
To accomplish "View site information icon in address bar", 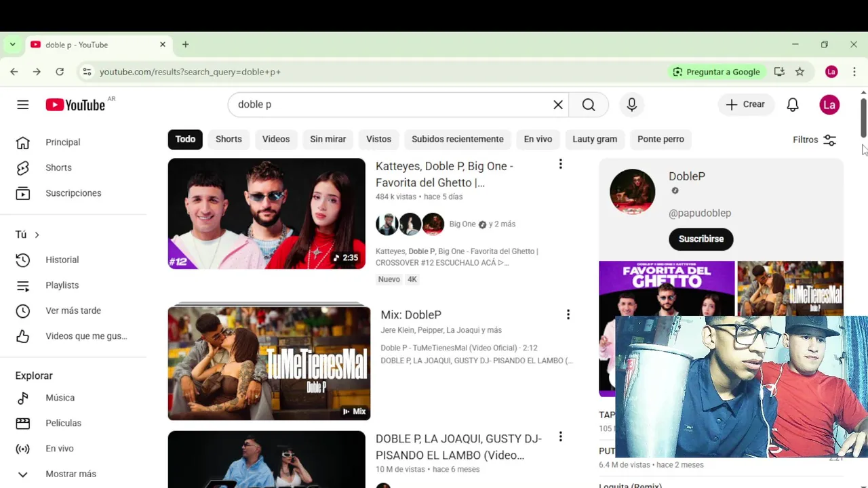I will coord(86,72).
